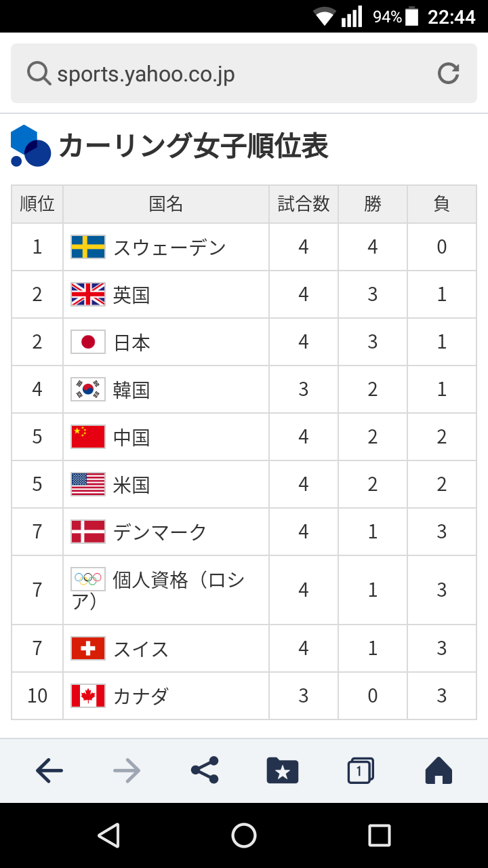Tap the Japan flag icon
This screenshot has width=488, height=868.
tap(88, 342)
